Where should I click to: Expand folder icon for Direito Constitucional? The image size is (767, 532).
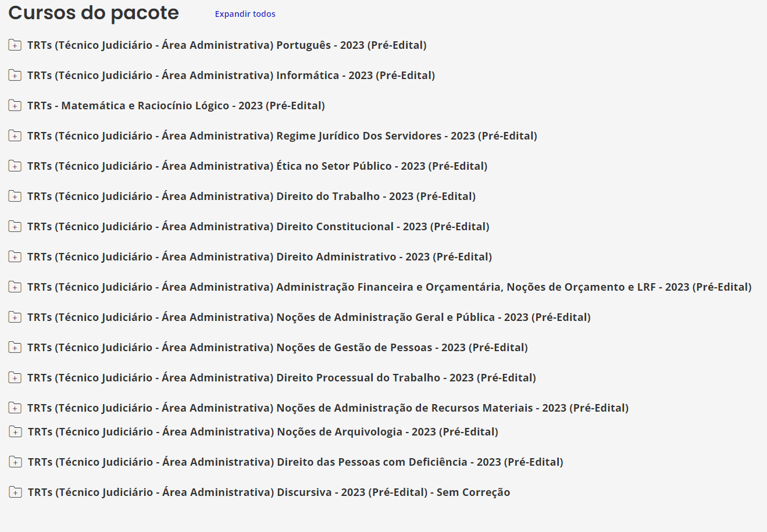coord(15,227)
